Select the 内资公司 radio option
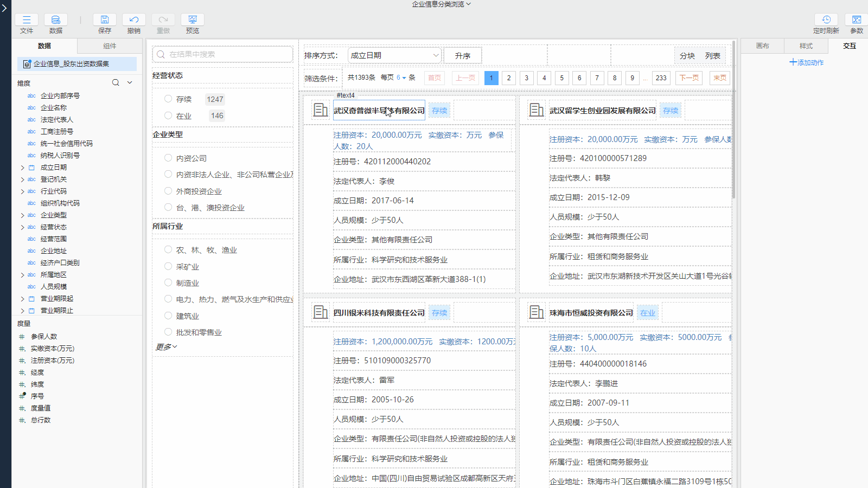Image resolution: width=868 pixels, height=488 pixels. (x=168, y=158)
